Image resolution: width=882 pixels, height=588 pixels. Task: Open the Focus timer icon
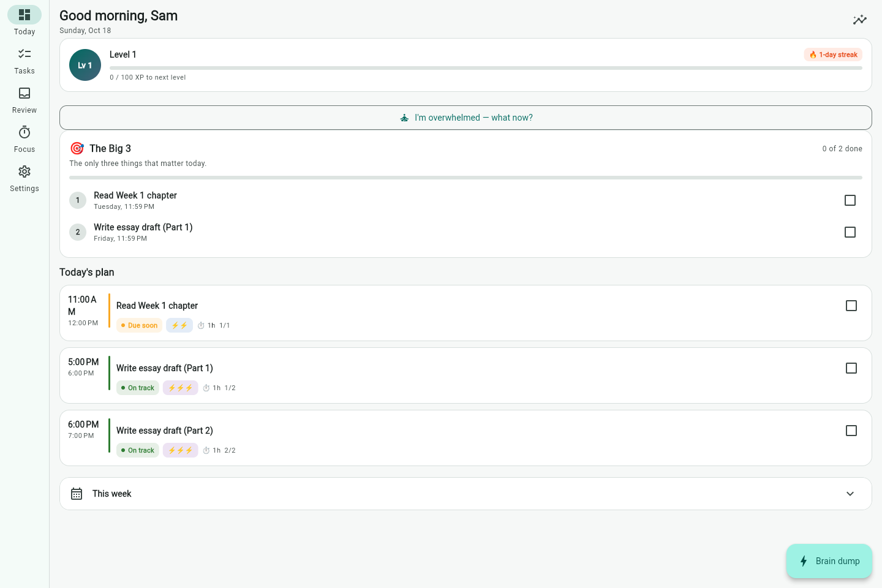(24, 132)
